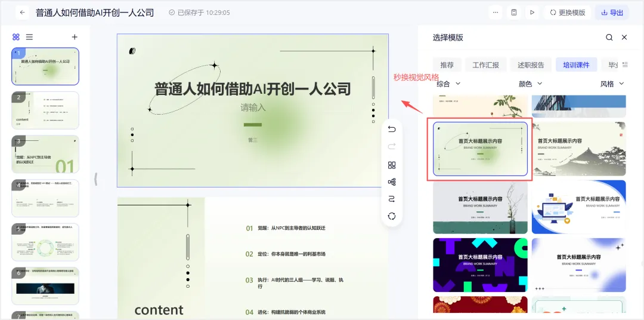Click the 更换模版 button

[568, 13]
